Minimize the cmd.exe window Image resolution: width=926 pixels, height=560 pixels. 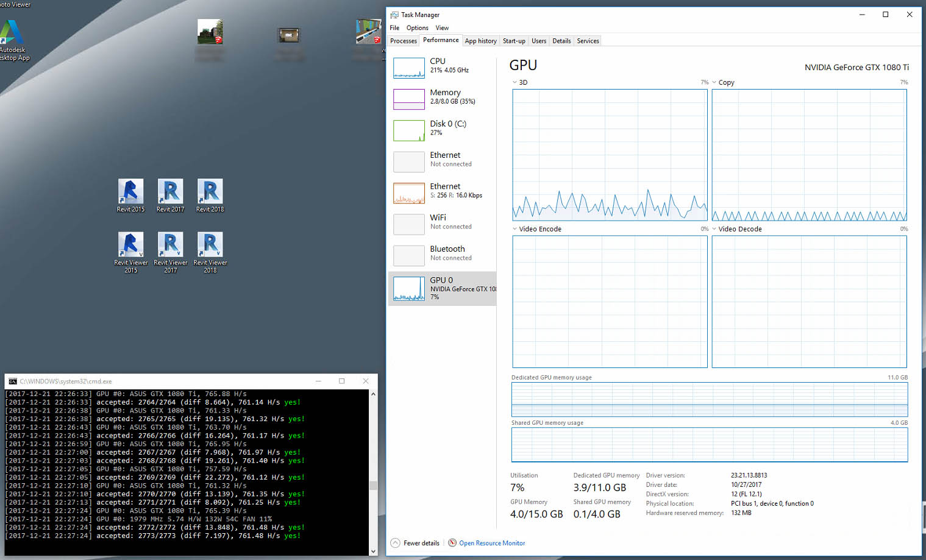(x=318, y=381)
